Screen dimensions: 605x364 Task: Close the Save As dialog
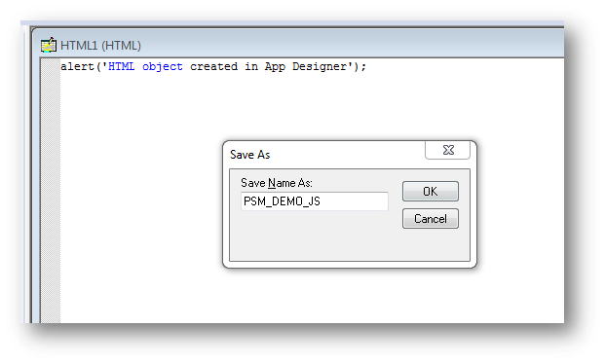pyautogui.click(x=447, y=150)
